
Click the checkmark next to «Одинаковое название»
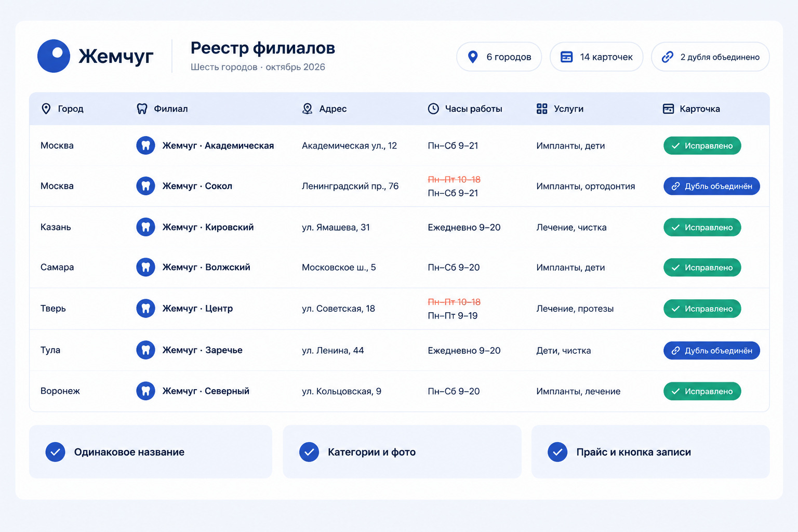(56, 452)
